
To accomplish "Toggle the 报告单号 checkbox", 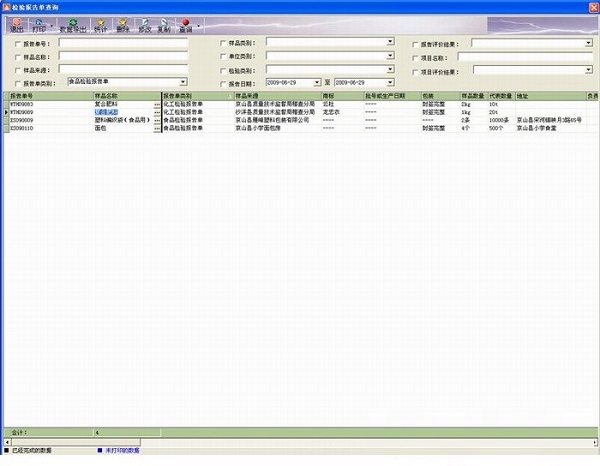I will pos(18,44).
